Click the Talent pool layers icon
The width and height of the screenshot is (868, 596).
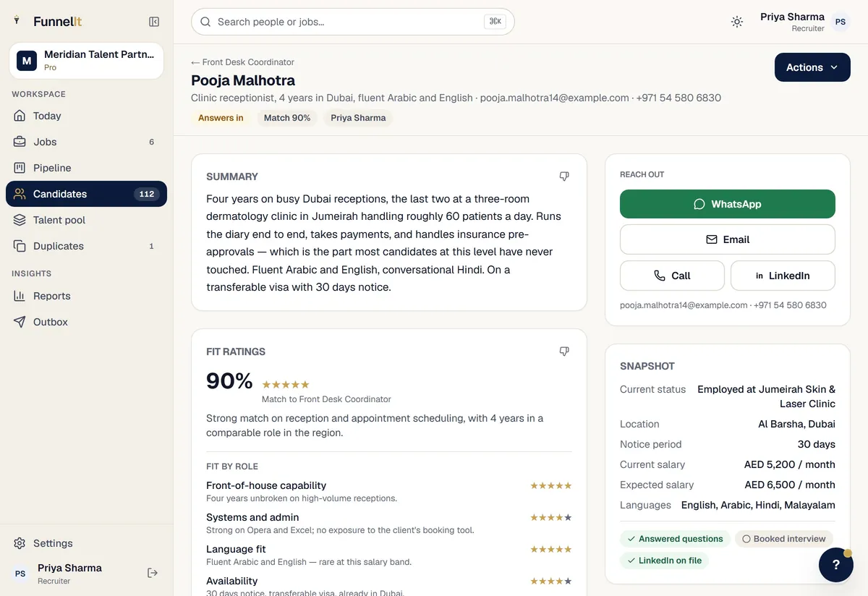[x=20, y=220]
